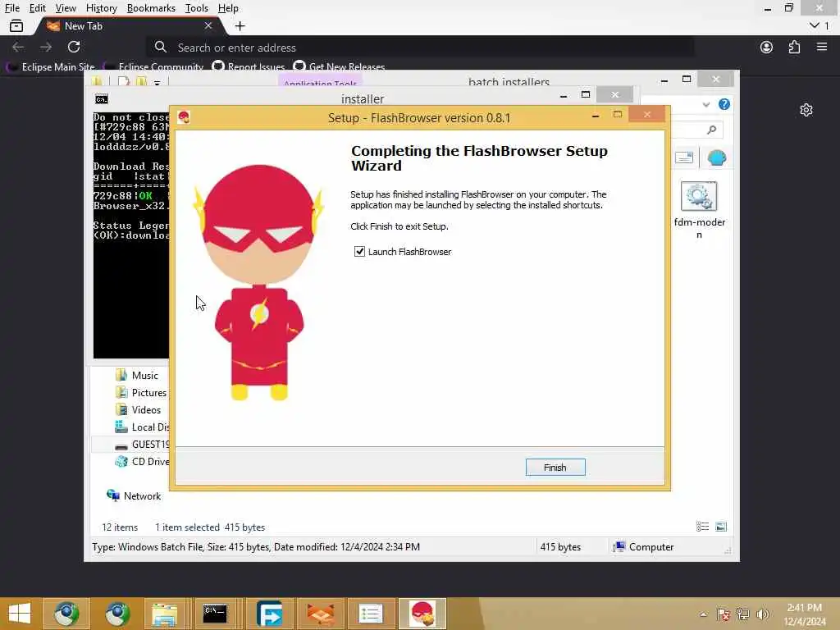Go forward with browser forward arrow
Image resolution: width=840 pixels, height=630 pixels.
point(46,47)
